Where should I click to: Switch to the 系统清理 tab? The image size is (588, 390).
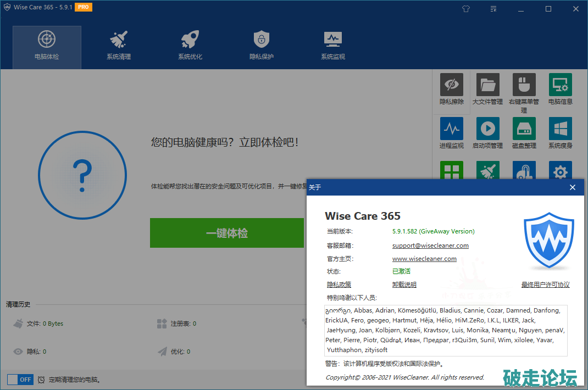coord(119,46)
